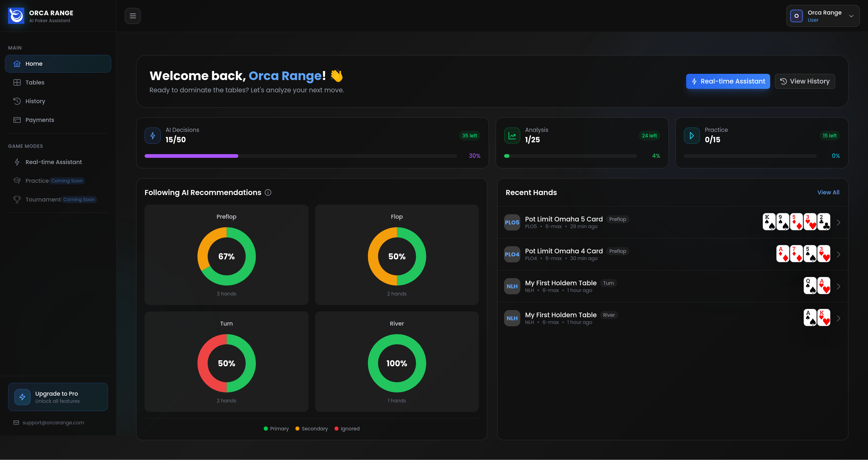
Task: Toggle the sidebar hamburger menu button
Action: [x=133, y=16]
